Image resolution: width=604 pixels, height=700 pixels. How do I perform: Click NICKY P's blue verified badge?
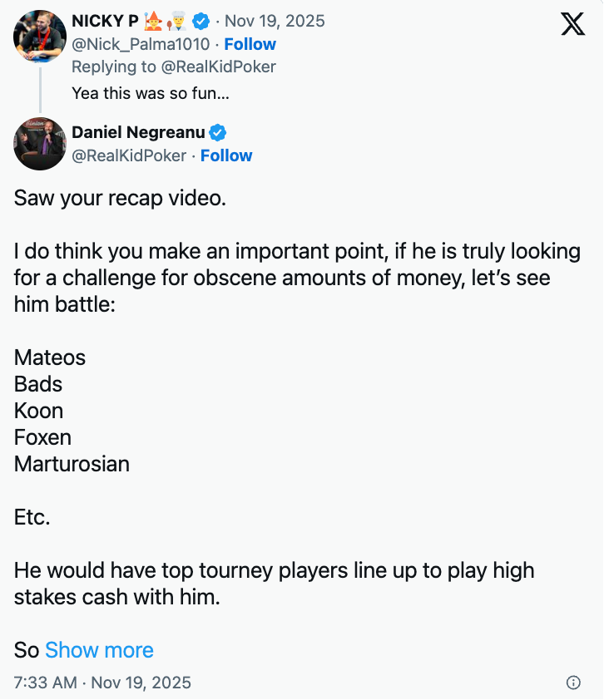[x=201, y=21]
